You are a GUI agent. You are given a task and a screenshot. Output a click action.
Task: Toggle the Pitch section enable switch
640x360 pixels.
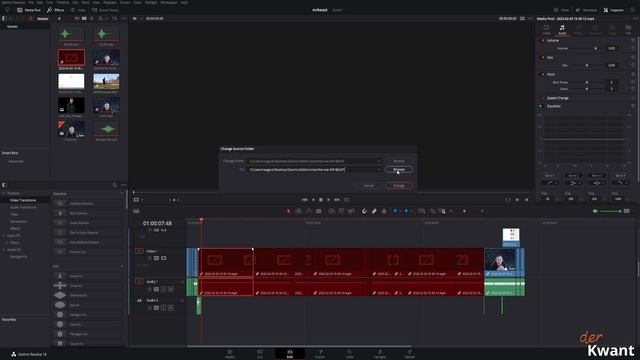pos(542,74)
